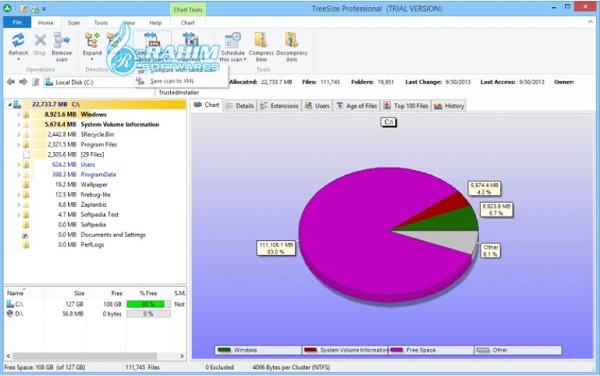The width and height of the screenshot is (600, 376).
Task: Click the back navigation arrow
Action: pyautogui.click(x=11, y=82)
